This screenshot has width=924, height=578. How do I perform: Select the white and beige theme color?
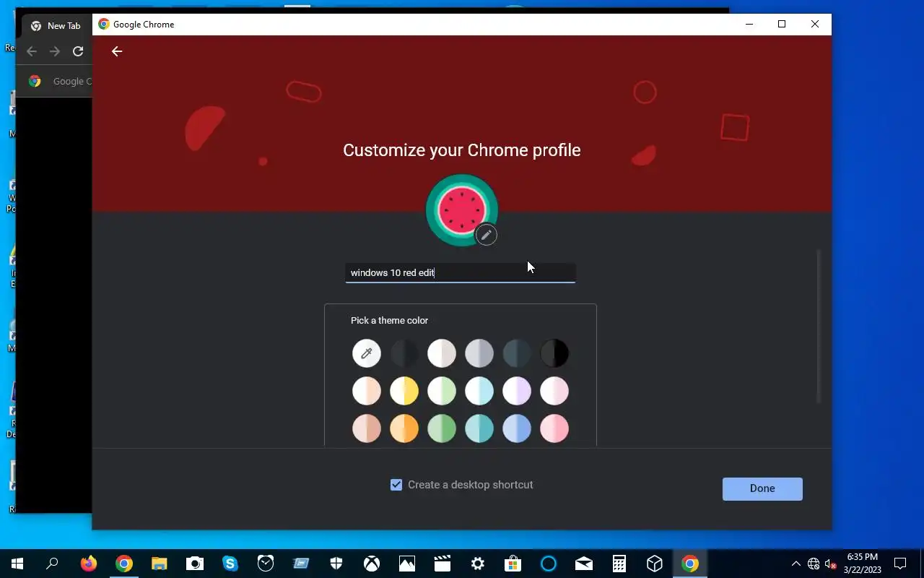pyautogui.click(x=442, y=353)
